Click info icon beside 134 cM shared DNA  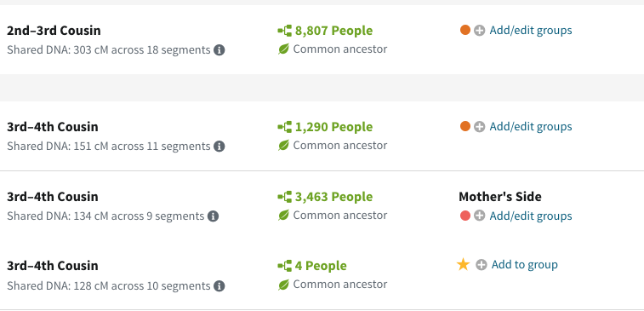(213, 216)
